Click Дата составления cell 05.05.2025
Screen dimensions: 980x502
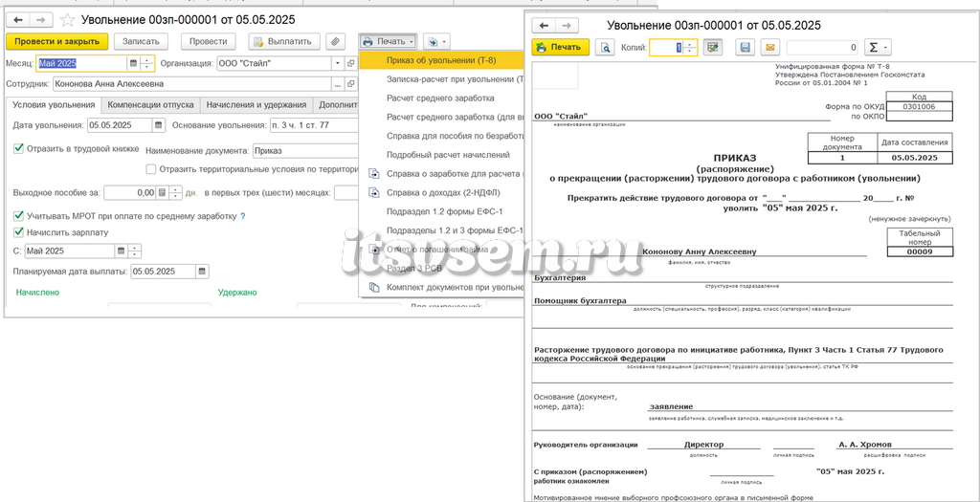tap(915, 158)
